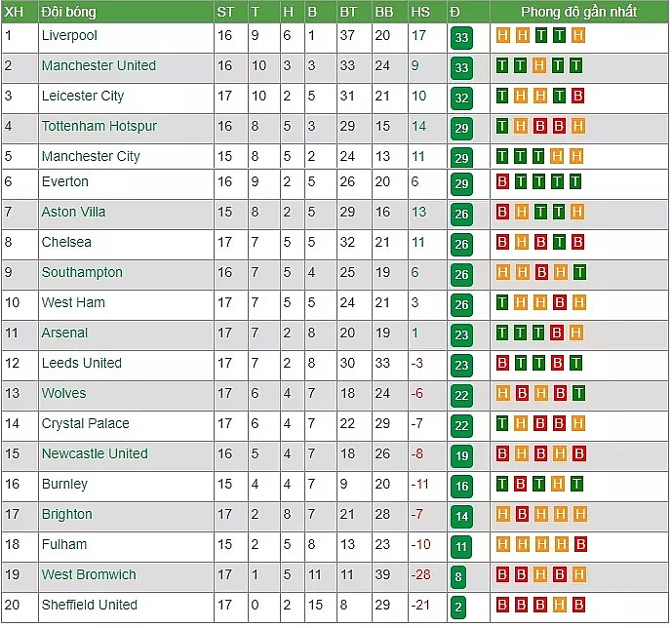
Task: Click Southampton's green T form icon
Action: pos(579,272)
